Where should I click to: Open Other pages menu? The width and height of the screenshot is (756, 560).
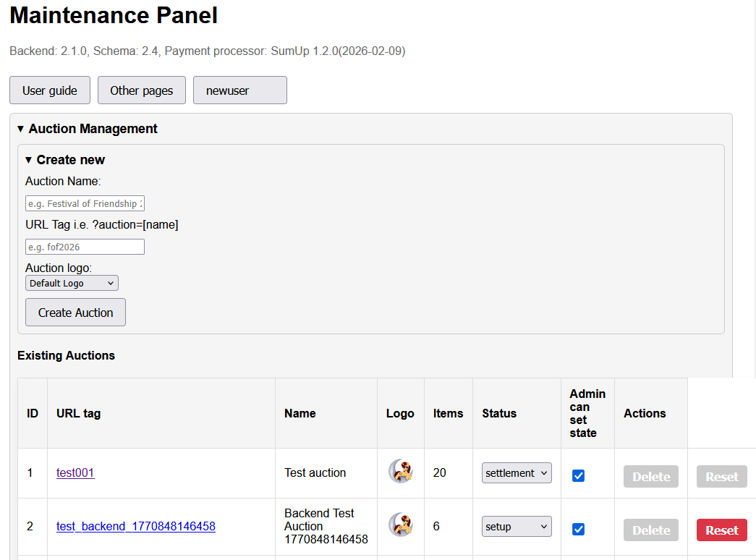click(142, 90)
